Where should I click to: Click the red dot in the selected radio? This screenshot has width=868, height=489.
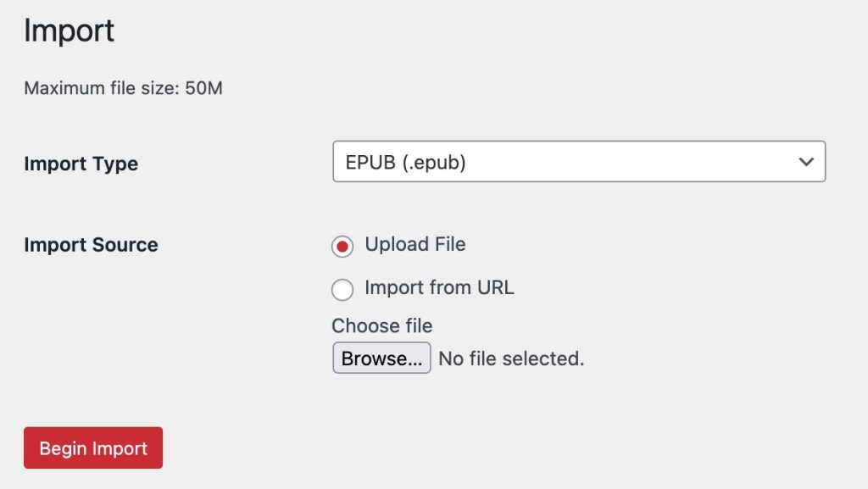pyautogui.click(x=342, y=247)
